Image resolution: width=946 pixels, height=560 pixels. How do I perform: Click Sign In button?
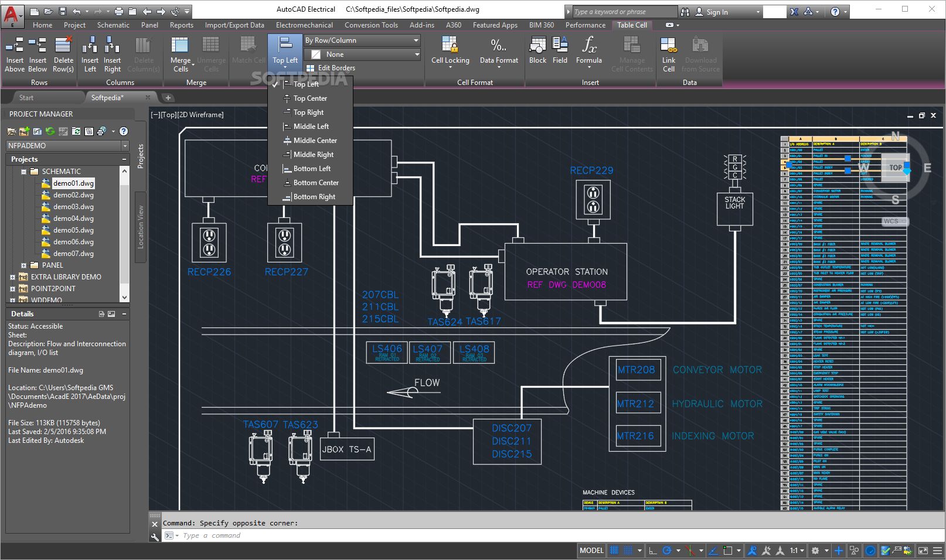(x=717, y=12)
